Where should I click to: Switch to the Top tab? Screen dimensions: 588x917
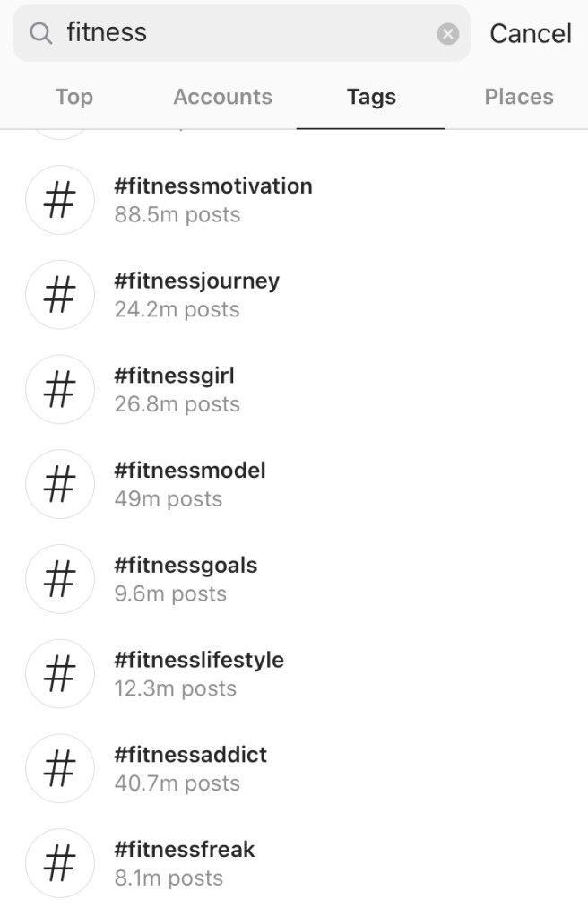coord(73,97)
